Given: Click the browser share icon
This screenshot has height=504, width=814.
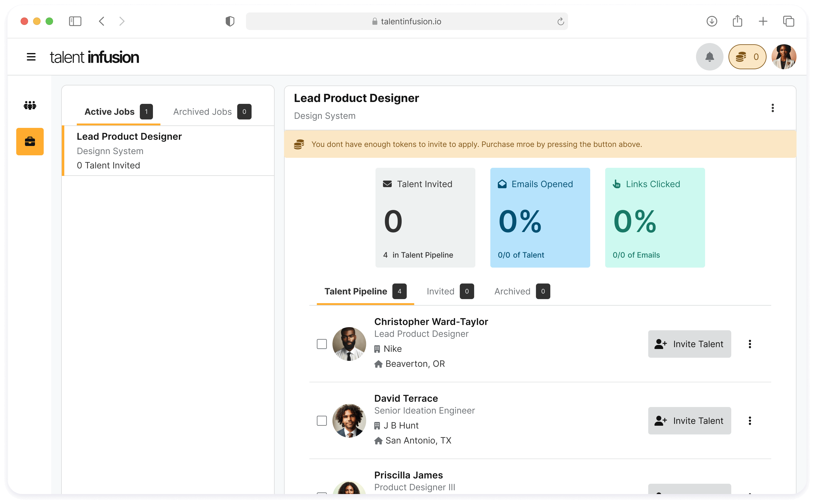Looking at the screenshot, I should 737,21.
